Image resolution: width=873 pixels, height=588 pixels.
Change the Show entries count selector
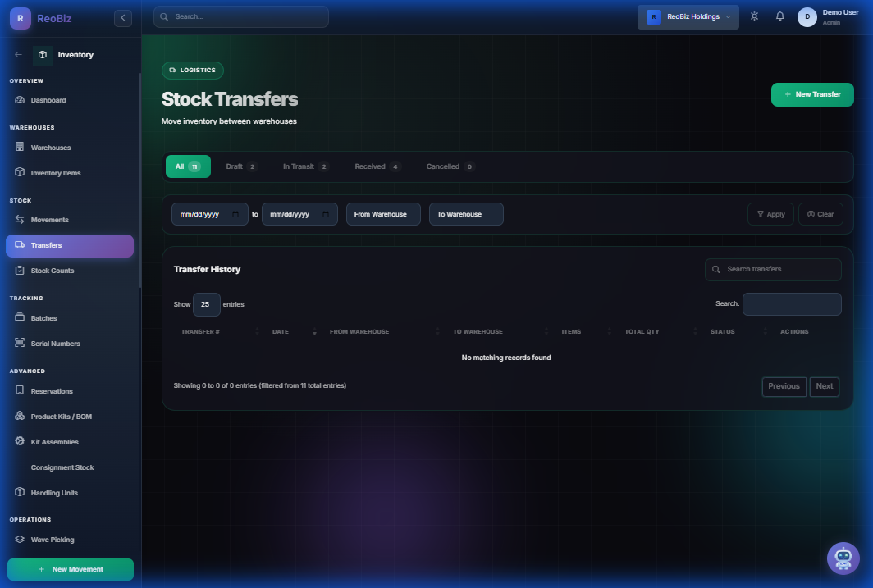(206, 304)
